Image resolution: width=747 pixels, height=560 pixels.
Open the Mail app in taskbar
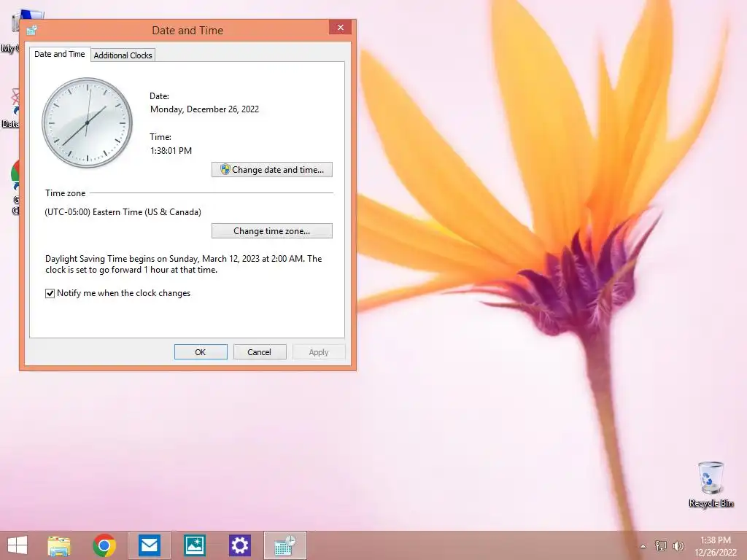coord(149,545)
